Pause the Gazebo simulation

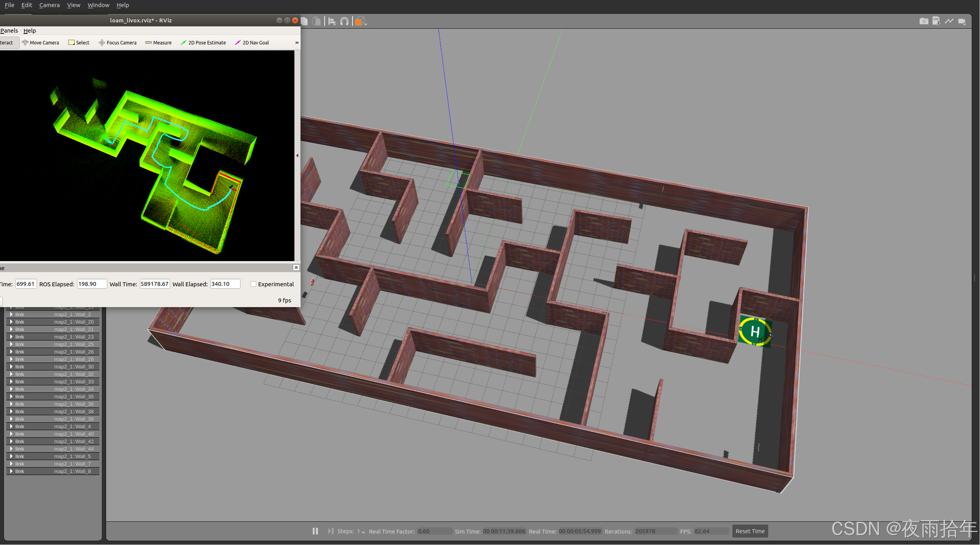(315, 531)
